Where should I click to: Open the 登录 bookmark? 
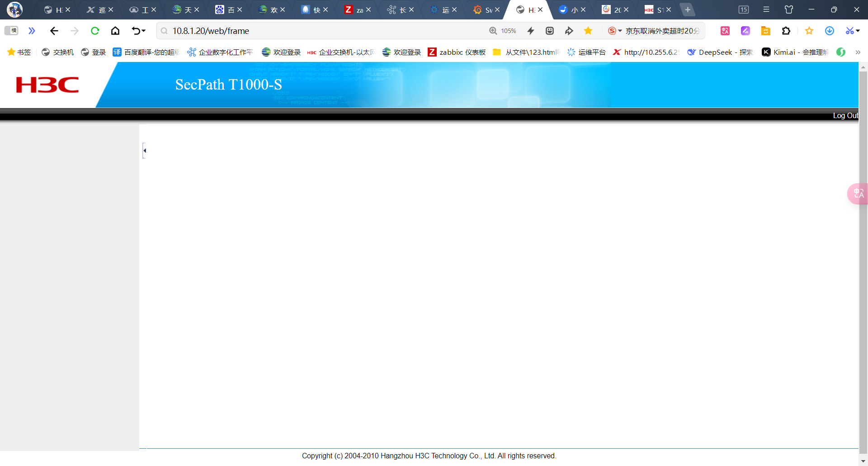point(93,52)
